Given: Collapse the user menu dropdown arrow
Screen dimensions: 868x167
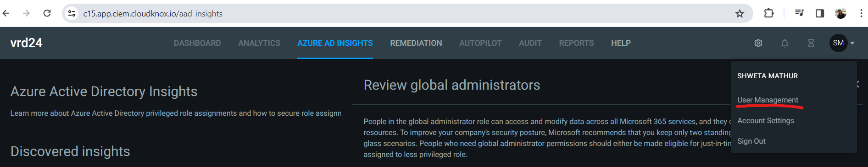Looking at the screenshot, I should click(x=852, y=43).
